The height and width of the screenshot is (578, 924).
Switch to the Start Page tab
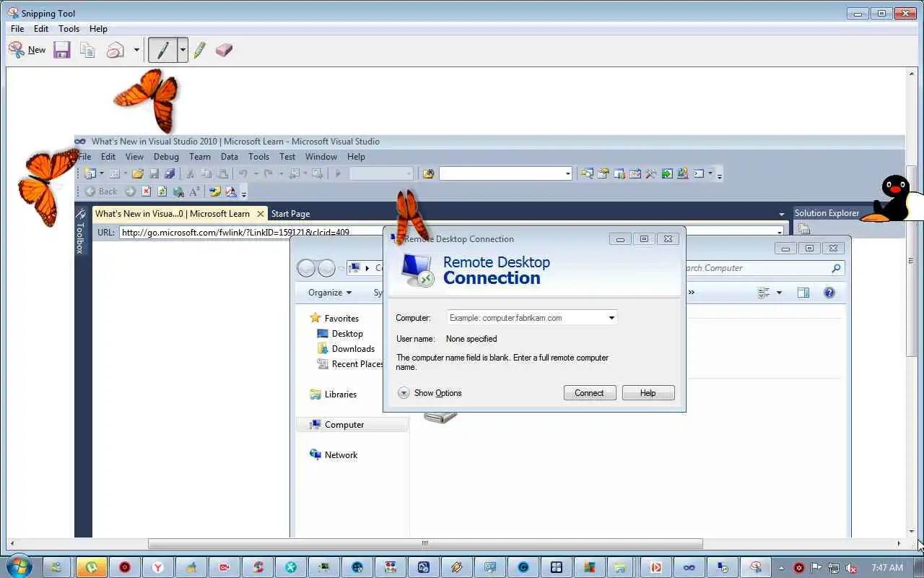pyautogui.click(x=290, y=214)
